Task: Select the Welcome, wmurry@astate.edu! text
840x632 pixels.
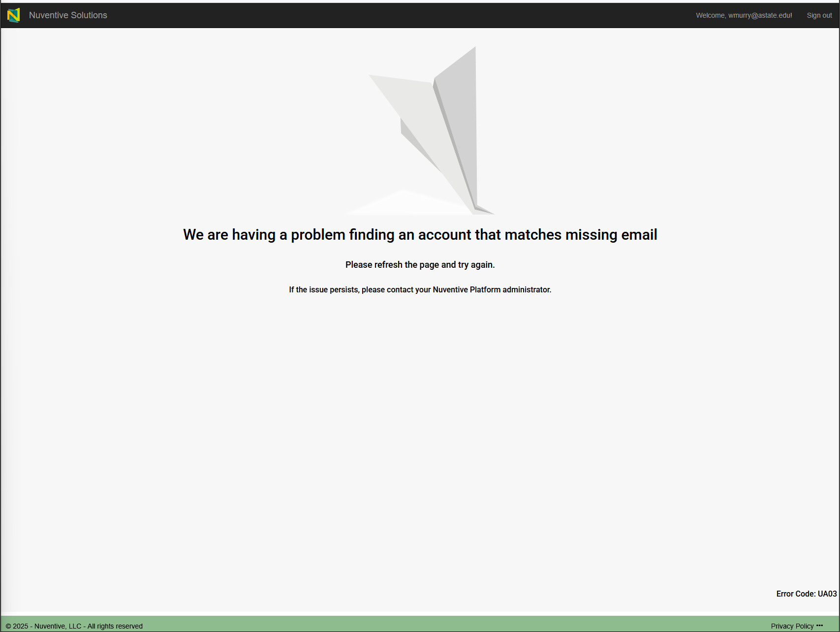Action: [x=744, y=15]
